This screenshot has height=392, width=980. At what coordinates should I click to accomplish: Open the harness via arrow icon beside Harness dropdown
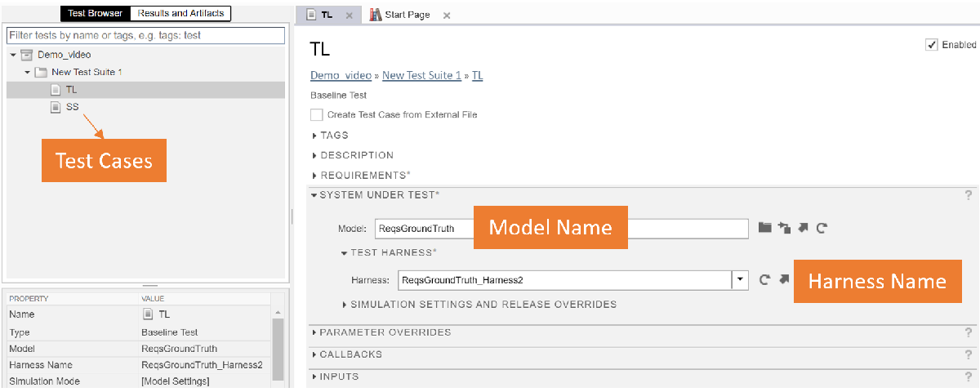click(x=784, y=279)
